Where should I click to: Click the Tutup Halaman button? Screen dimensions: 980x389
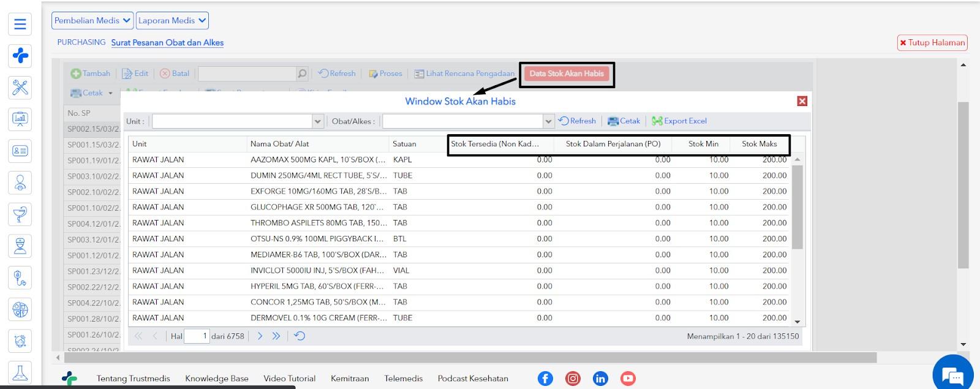(x=932, y=43)
